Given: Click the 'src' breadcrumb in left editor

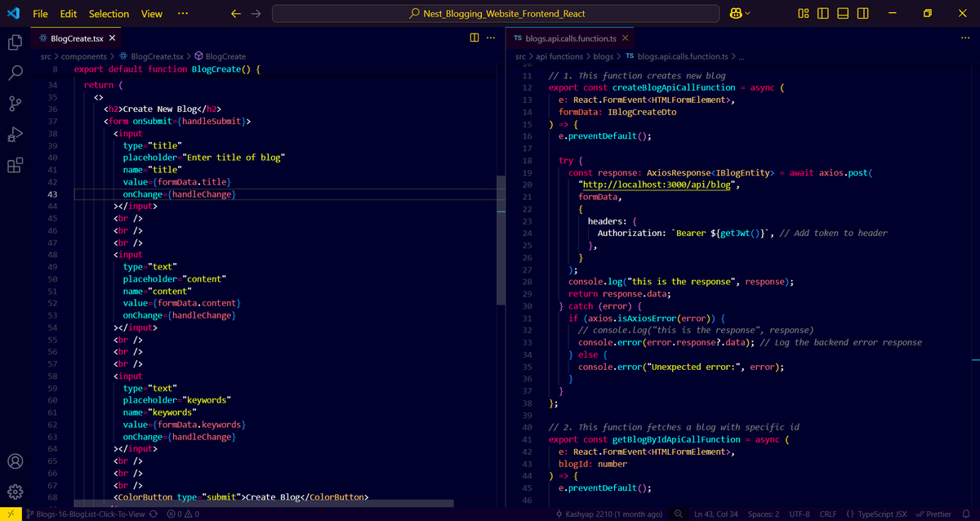Looking at the screenshot, I should 47,56.
